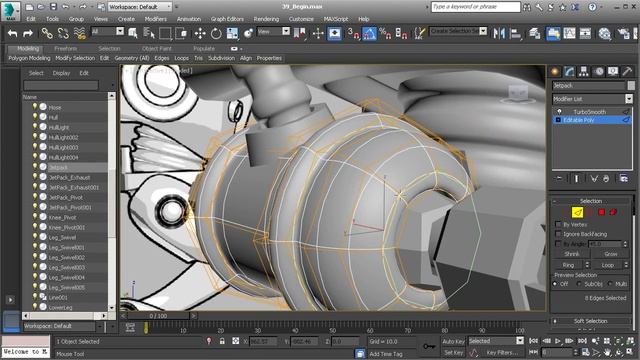Enable the By Vertex checkbox
Screen dimensions: 640x360
pos(558,224)
